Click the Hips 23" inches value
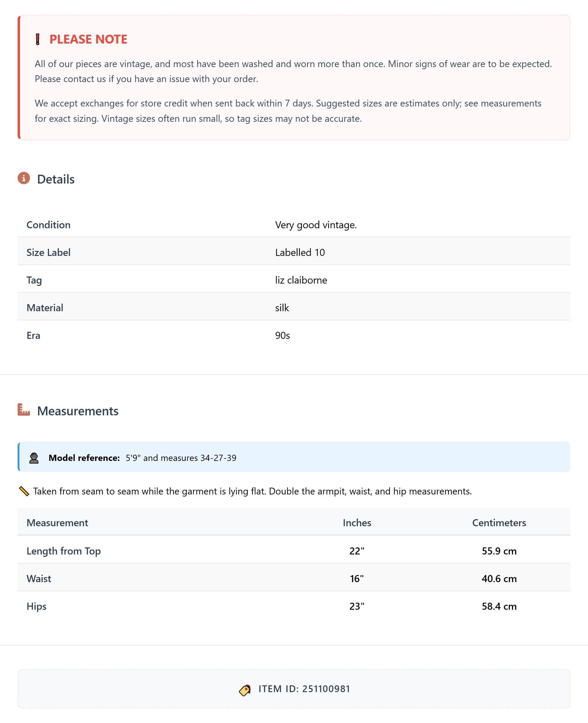 (357, 606)
